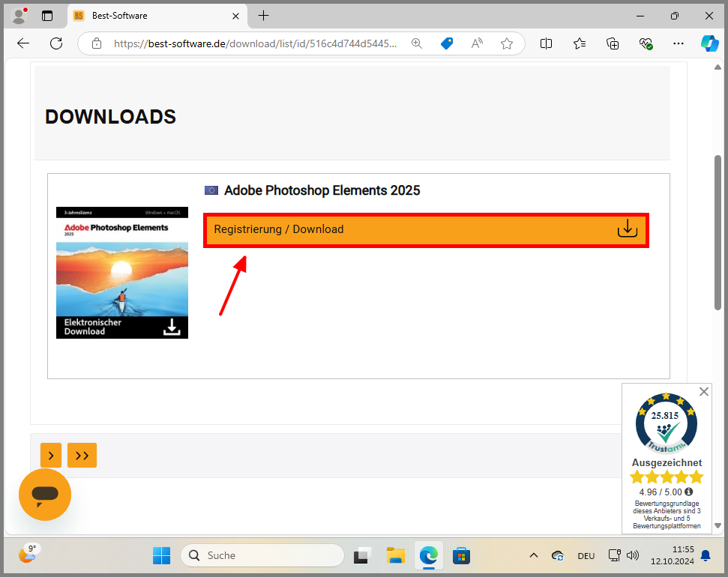Screen dimensions: 728x577
Task: Open the Copilot sidebar
Action: tap(709, 43)
